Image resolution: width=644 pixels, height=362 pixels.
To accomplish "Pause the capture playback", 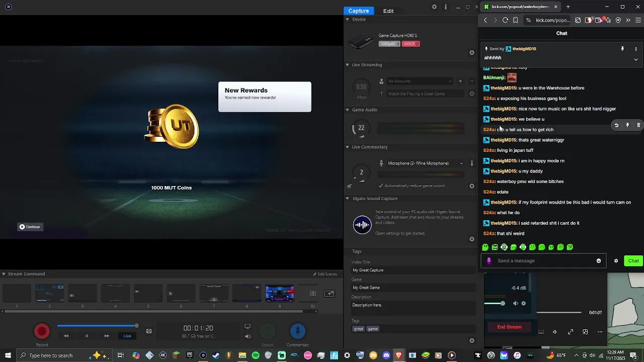I will coord(87,336).
